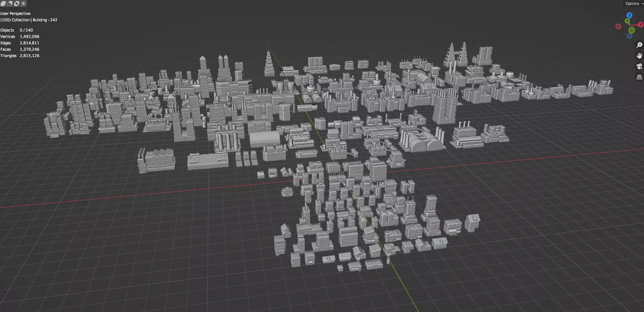Click the Vertices value '1,492,096'
644x312 pixels.
click(x=29, y=37)
